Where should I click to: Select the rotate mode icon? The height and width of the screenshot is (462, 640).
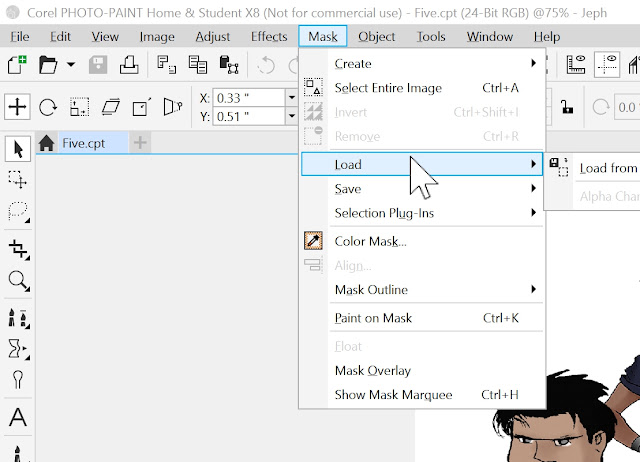(48, 108)
